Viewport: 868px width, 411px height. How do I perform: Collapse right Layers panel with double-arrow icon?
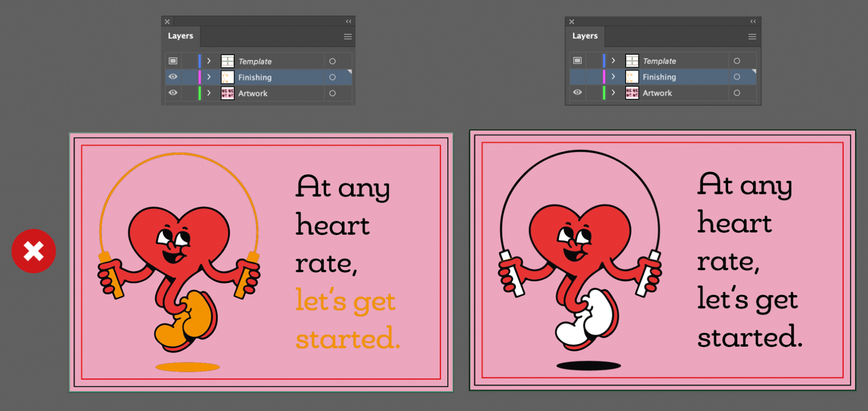tap(753, 22)
